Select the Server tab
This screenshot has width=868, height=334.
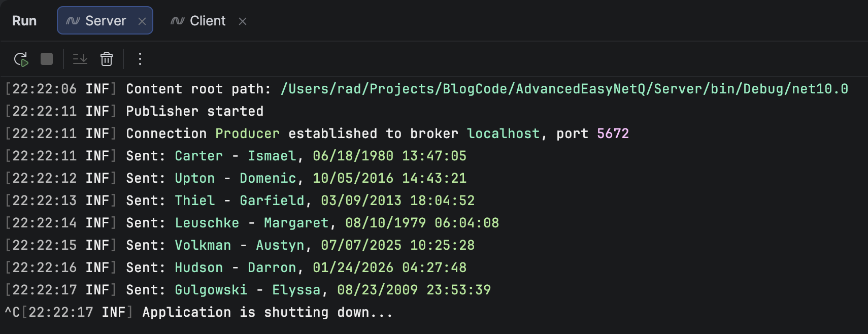pos(105,20)
